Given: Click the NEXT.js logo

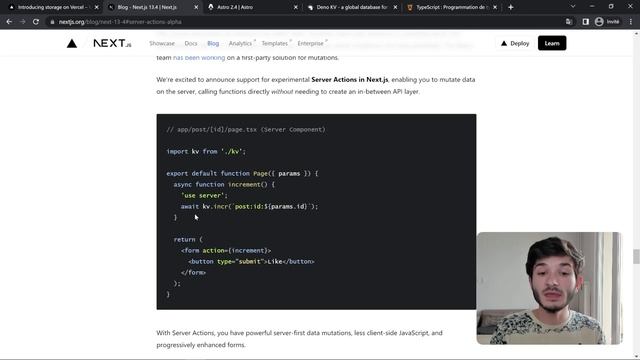Looking at the screenshot, I should tap(112, 43).
